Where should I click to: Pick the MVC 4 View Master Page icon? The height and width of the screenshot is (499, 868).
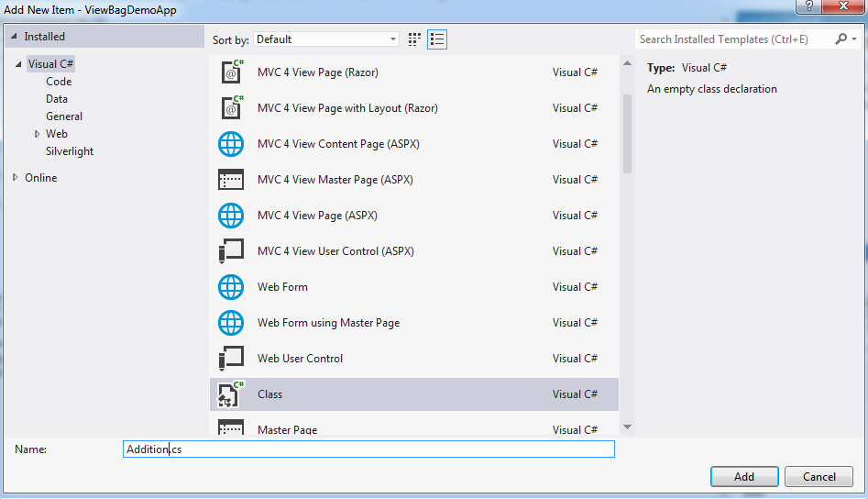click(x=231, y=180)
